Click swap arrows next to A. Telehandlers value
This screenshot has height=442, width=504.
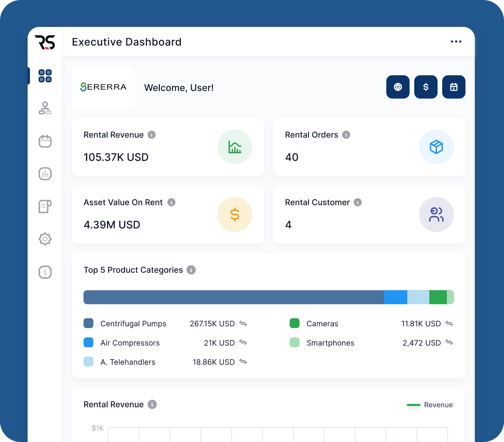(243, 362)
